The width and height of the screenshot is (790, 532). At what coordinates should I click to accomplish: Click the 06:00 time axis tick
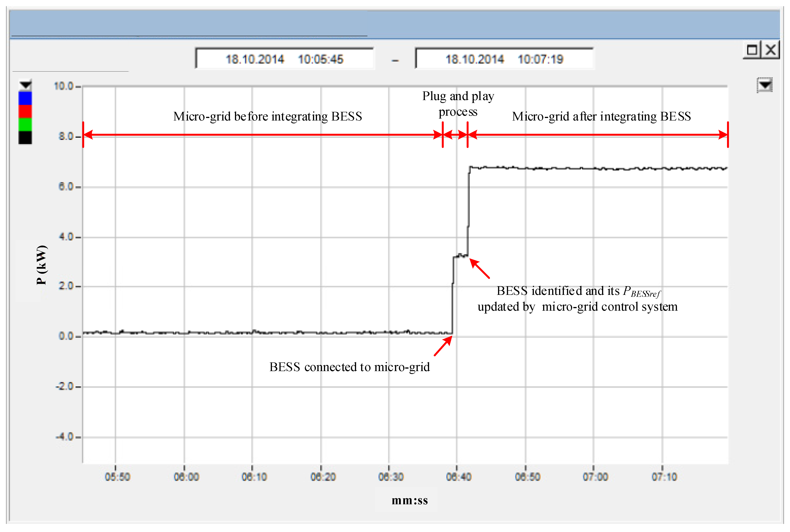point(186,477)
